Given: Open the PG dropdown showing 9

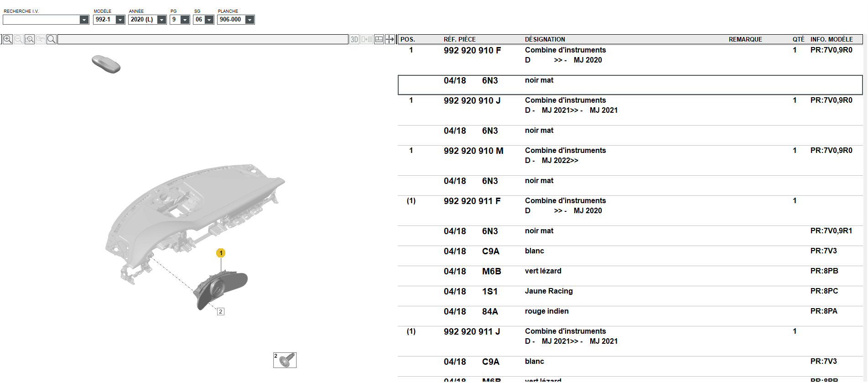Looking at the screenshot, I should click(180, 20).
